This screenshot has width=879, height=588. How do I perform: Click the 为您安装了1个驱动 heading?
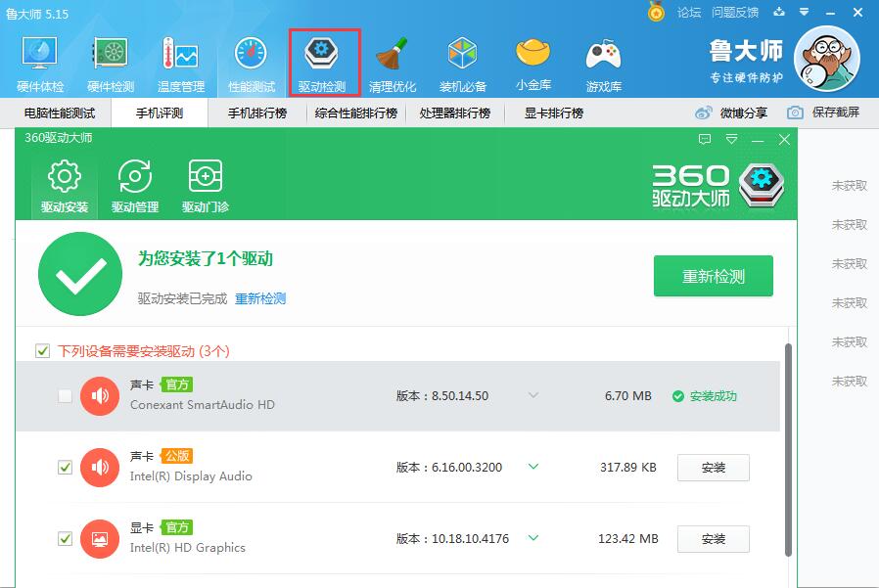(206, 258)
